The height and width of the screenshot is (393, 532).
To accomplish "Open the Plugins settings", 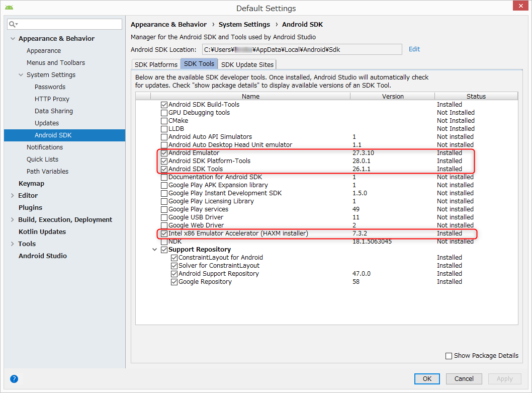I will coord(30,207).
